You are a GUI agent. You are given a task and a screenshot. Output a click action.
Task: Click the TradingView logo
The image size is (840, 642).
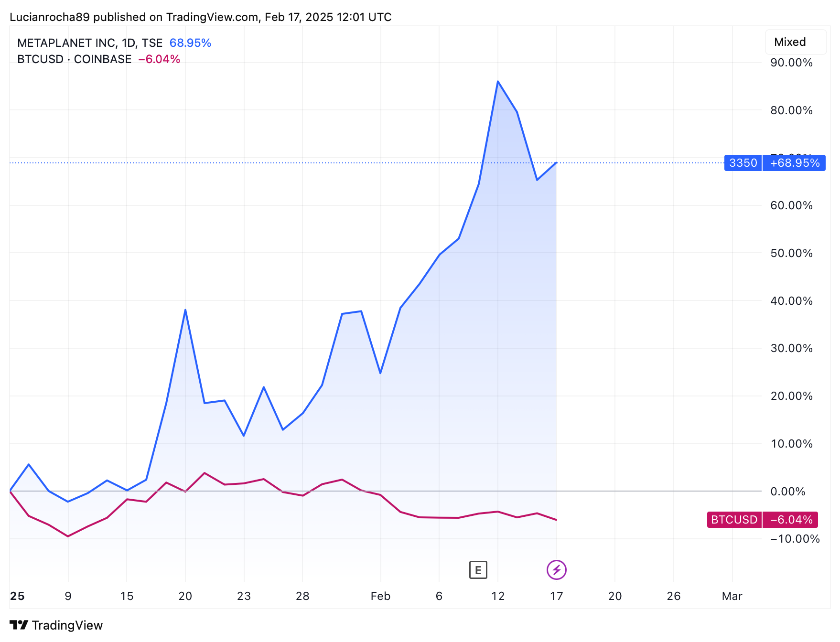pyautogui.click(x=56, y=625)
